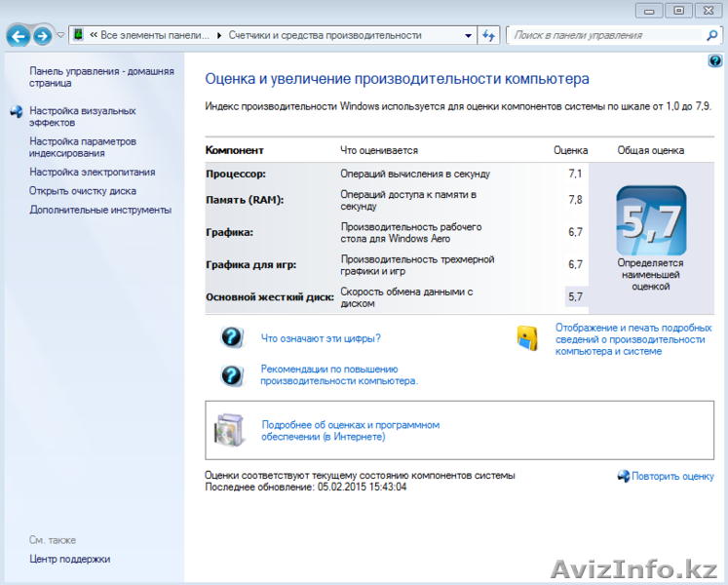Click the refresh icon beside the address bar

coord(489,35)
